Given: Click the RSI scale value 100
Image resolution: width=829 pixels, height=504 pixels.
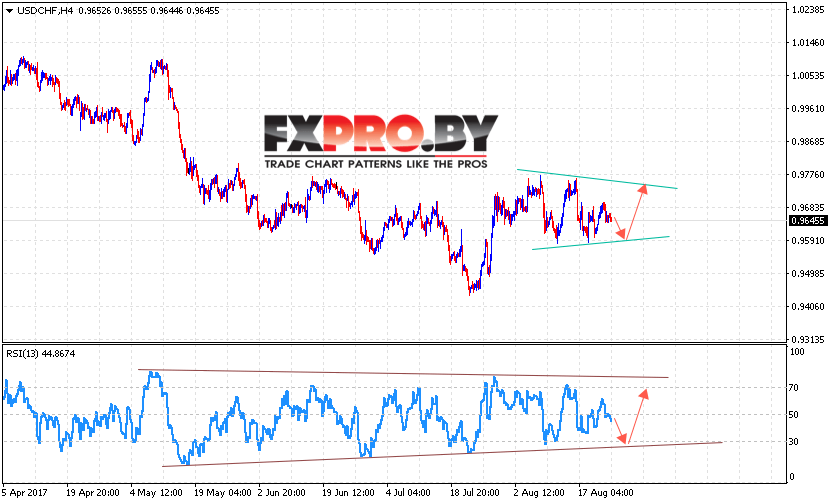Looking at the screenshot, I should click(796, 352).
